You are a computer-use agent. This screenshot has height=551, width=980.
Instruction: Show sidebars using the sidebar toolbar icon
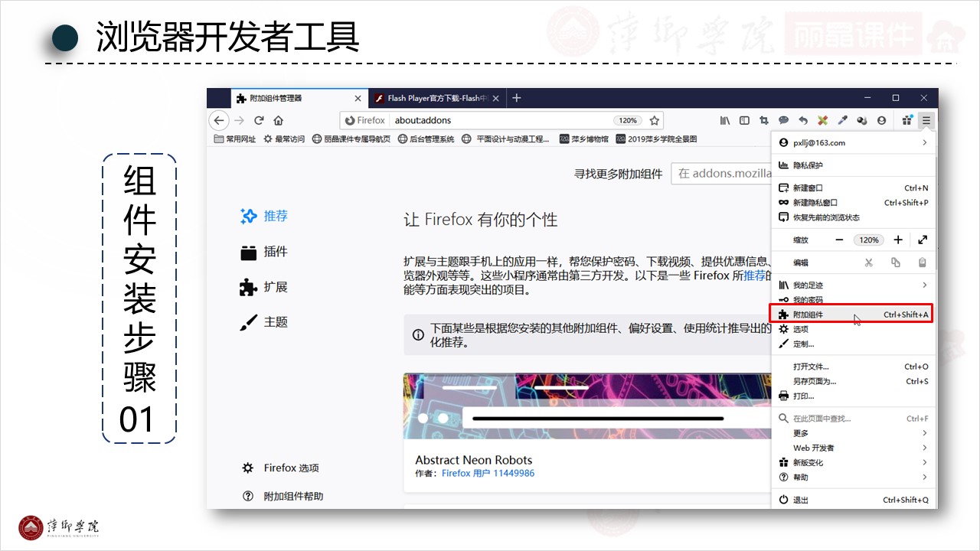tap(744, 120)
